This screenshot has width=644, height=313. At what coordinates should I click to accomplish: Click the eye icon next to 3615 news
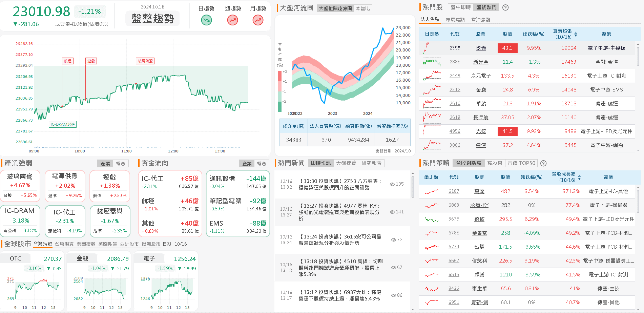pos(393,240)
